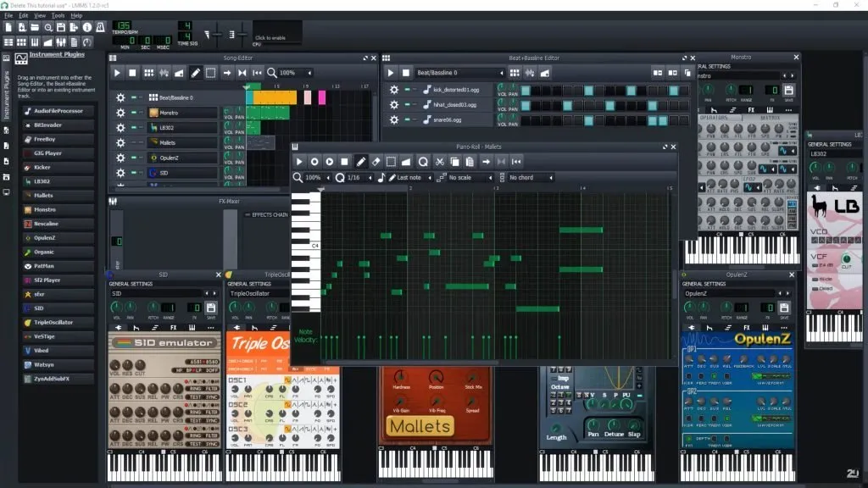Viewport: 868px width, 488px height.
Task: Expand the Beat/Bassline 0 selector dropdown
Action: pyautogui.click(x=502, y=74)
